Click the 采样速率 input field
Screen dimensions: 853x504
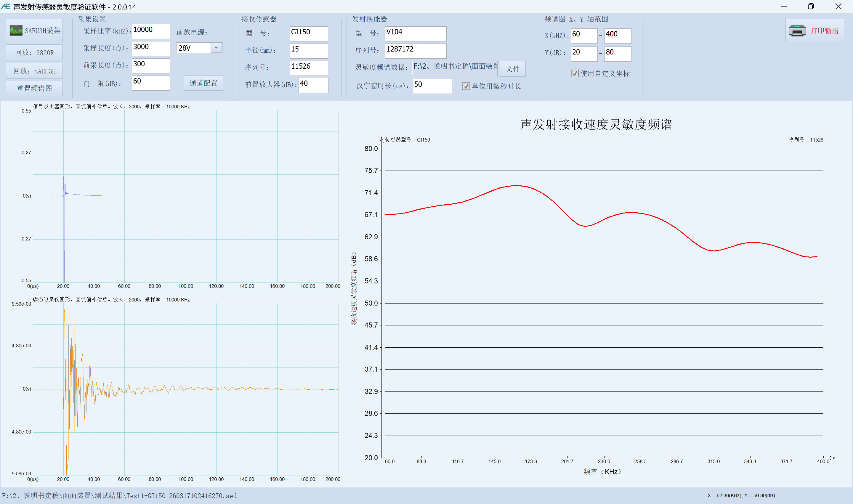(150, 31)
